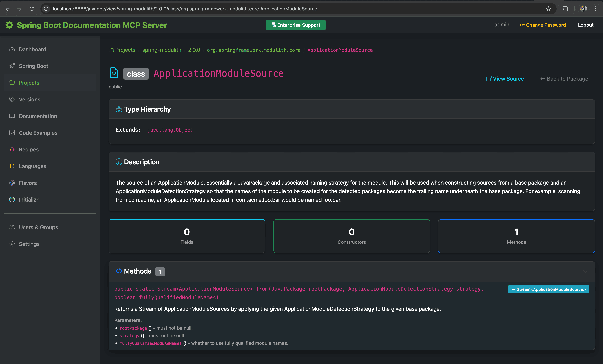
Task: Open the Chrome three-dot menu
Action: coord(595,9)
